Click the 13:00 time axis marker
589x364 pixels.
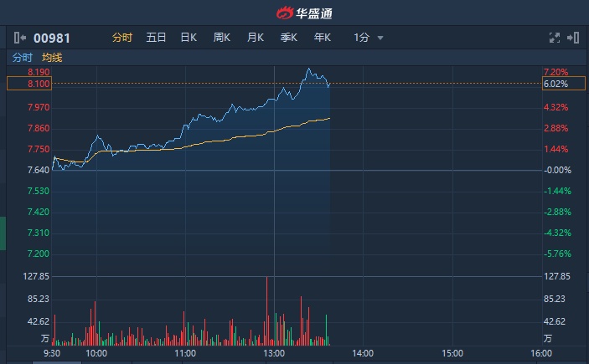[274, 354]
